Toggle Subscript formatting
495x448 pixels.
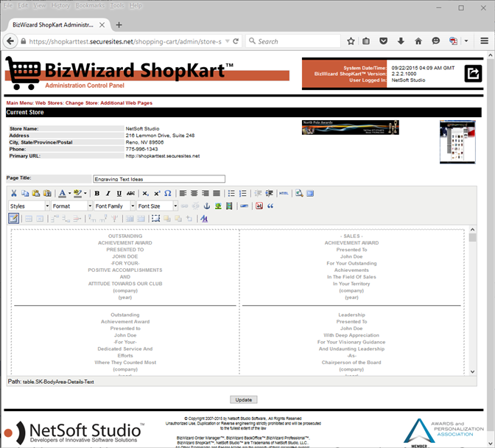[145, 193]
